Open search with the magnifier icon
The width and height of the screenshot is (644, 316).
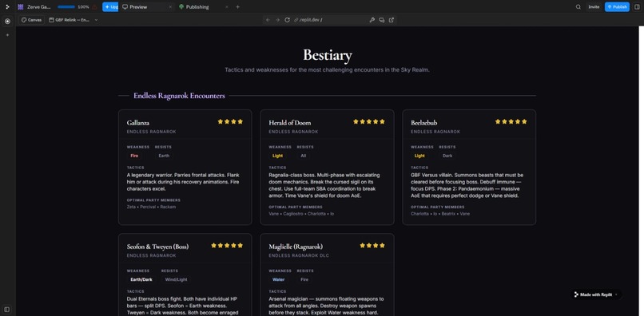(x=578, y=7)
